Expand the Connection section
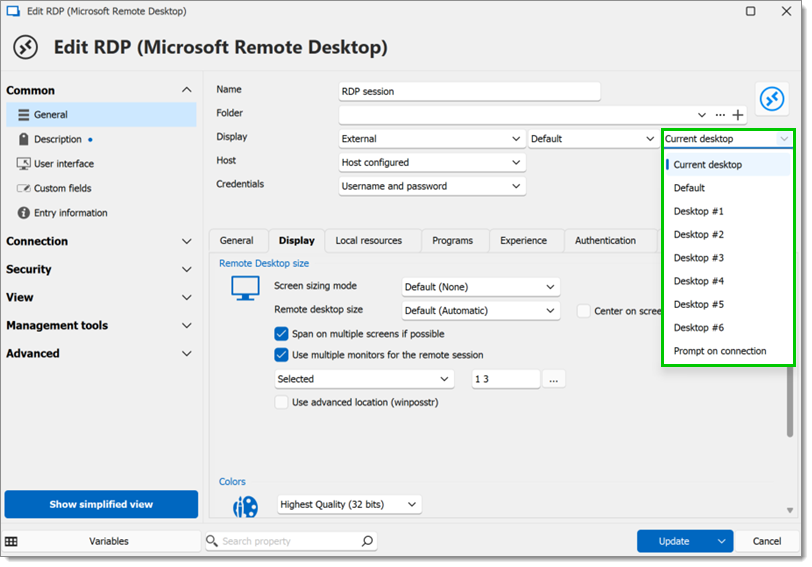The width and height of the screenshot is (812, 567). pyautogui.click(x=186, y=241)
